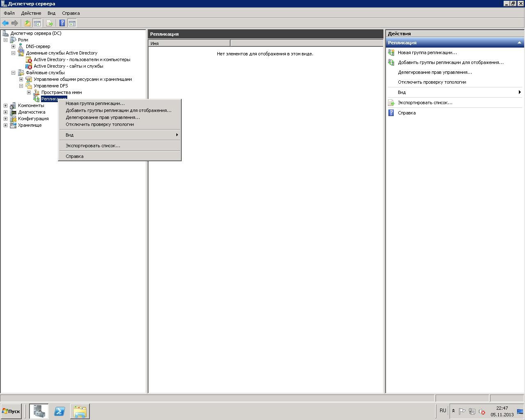Click the Диагностика node icon
This screenshot has width=525, height=420.
tap(13, 112)
